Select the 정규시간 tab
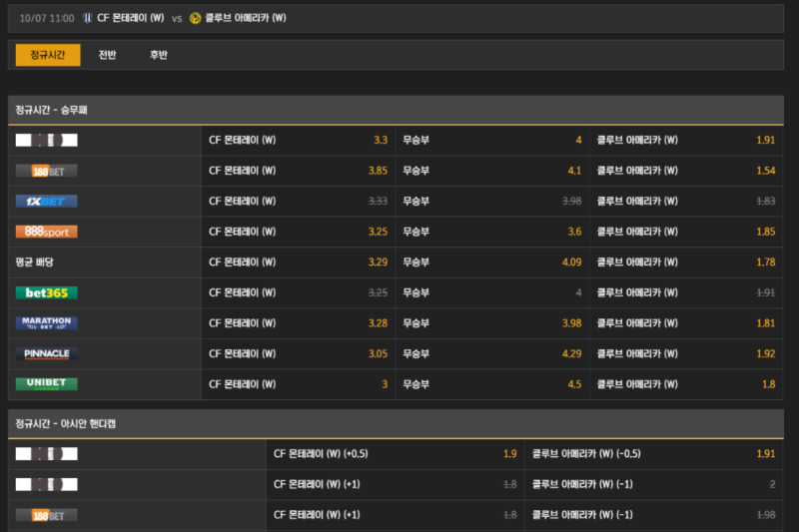The image size is (799, 532). coord(48,55)
